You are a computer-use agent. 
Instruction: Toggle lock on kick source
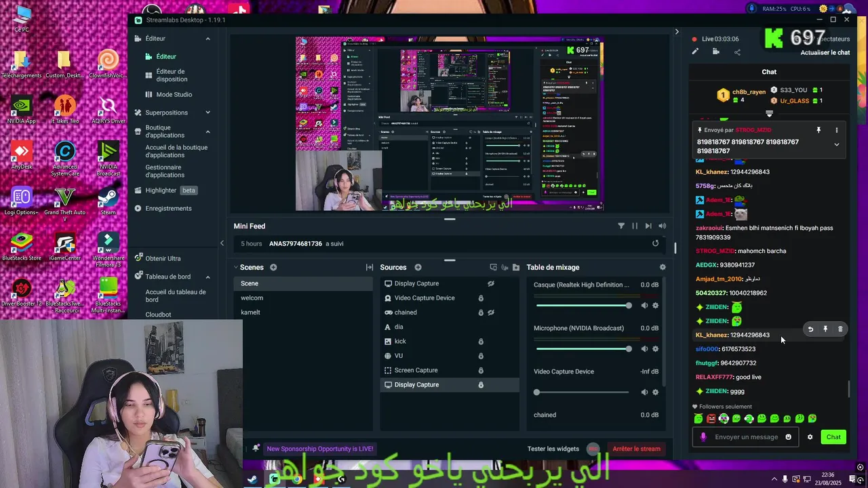tap(481, 342)
